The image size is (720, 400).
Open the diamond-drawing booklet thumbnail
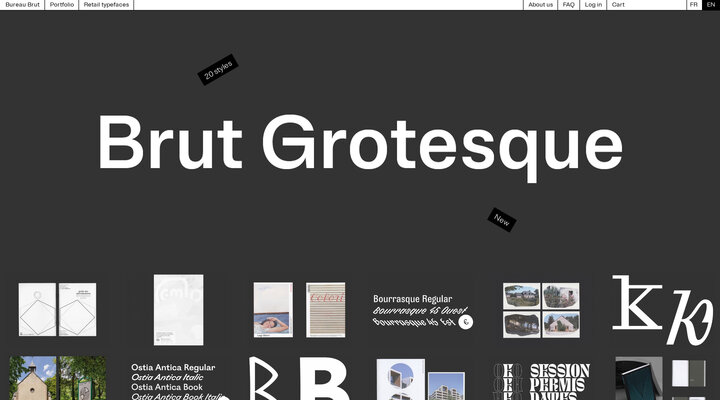(x=57, y=310)
